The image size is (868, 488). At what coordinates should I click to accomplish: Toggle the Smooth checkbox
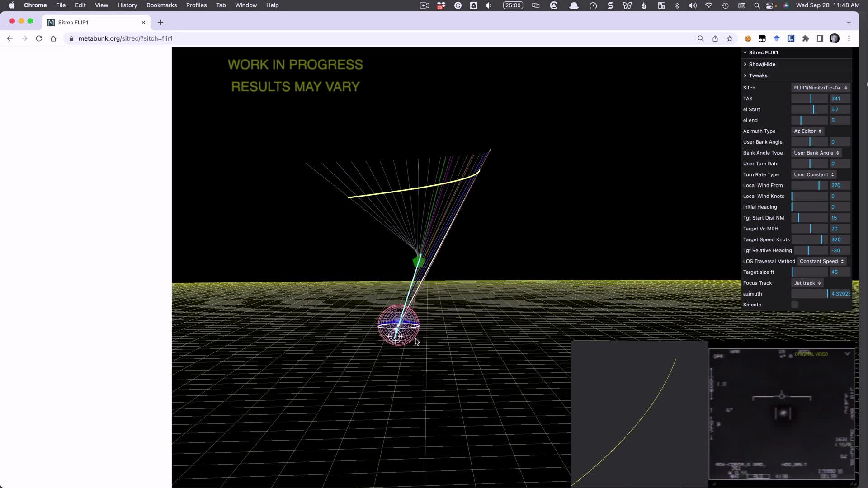click(x=795, y=305)
